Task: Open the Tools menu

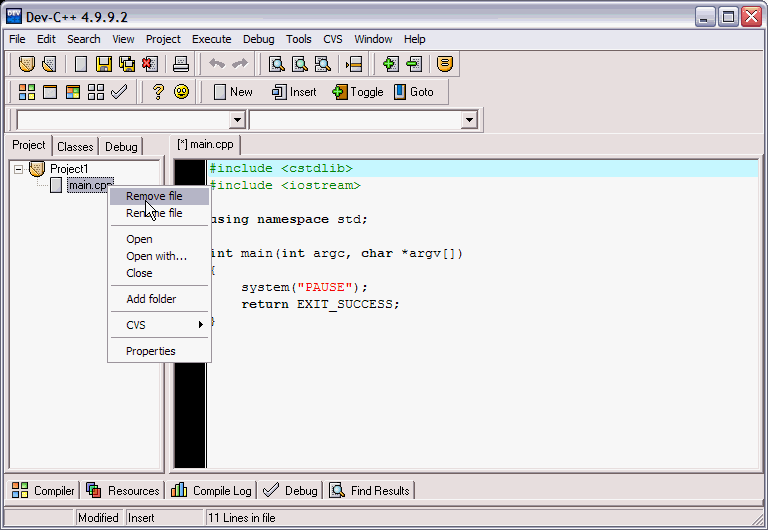Action: (x=299, y=39)
